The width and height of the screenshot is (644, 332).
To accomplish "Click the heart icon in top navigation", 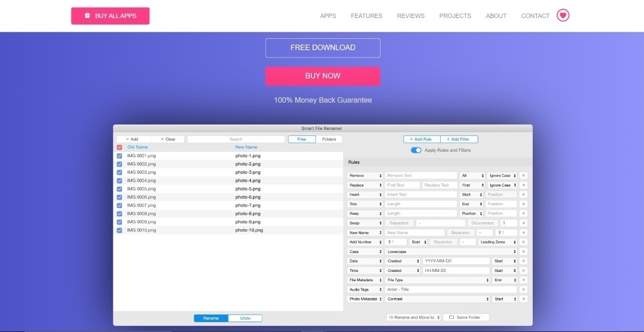I will click(563, 15).
